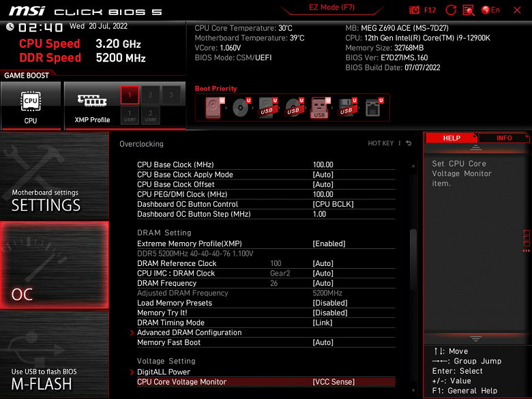This screenshot has height=399, width=532.
Task: Click the help panel top grip handle
Action: point(475,147)
